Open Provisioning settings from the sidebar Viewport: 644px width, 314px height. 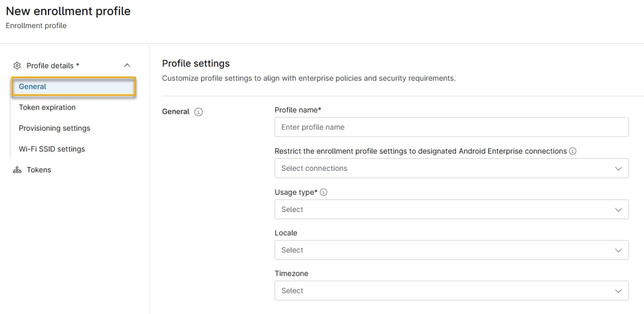click(x=54, y=128)
